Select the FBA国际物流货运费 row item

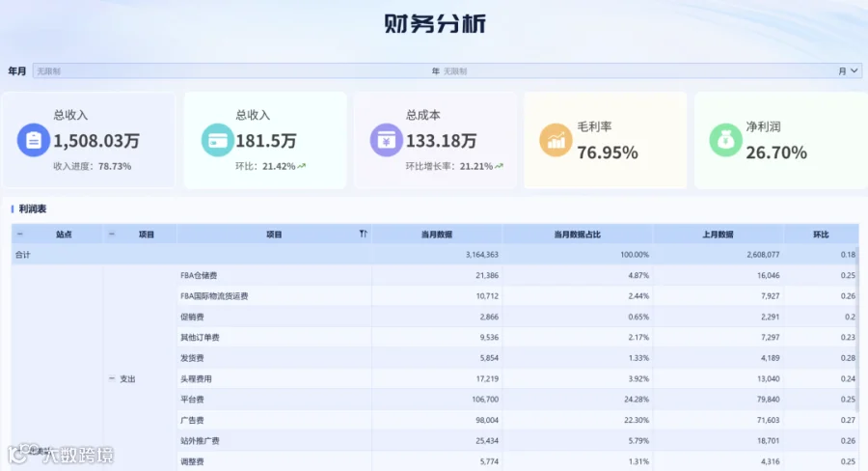point(214,296)
